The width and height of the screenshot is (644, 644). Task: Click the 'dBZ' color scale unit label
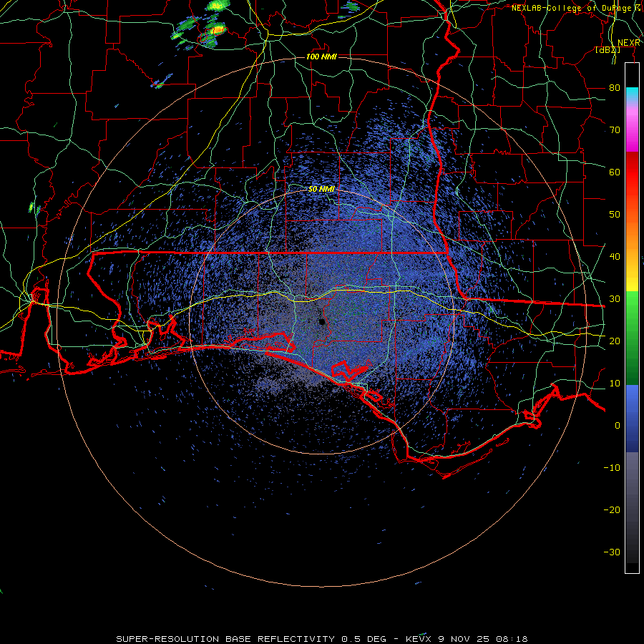click(x=608, y=50)
